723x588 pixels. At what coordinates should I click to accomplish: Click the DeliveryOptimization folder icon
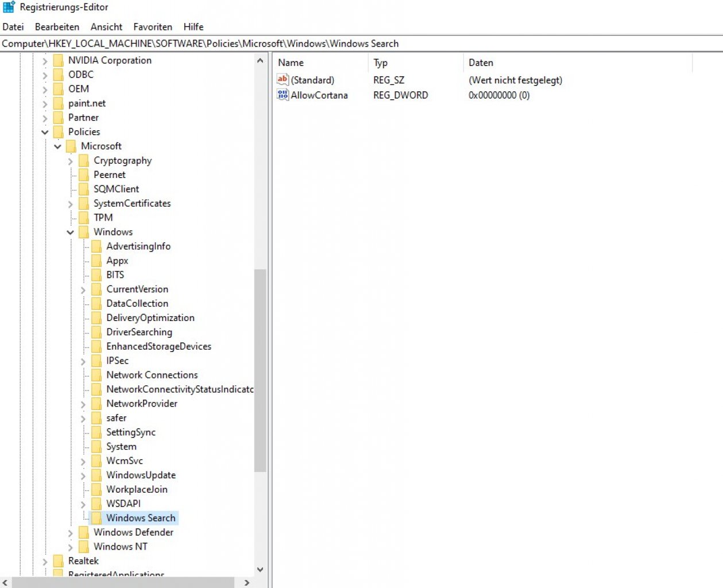coord(96,318)
